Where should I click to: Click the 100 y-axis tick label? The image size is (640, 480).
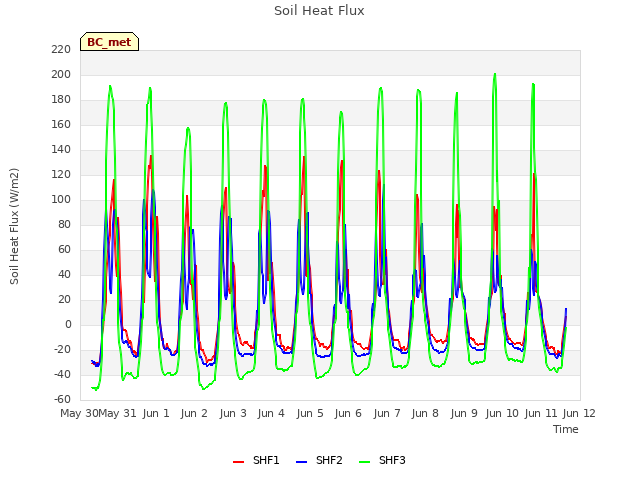click(61, 200)
